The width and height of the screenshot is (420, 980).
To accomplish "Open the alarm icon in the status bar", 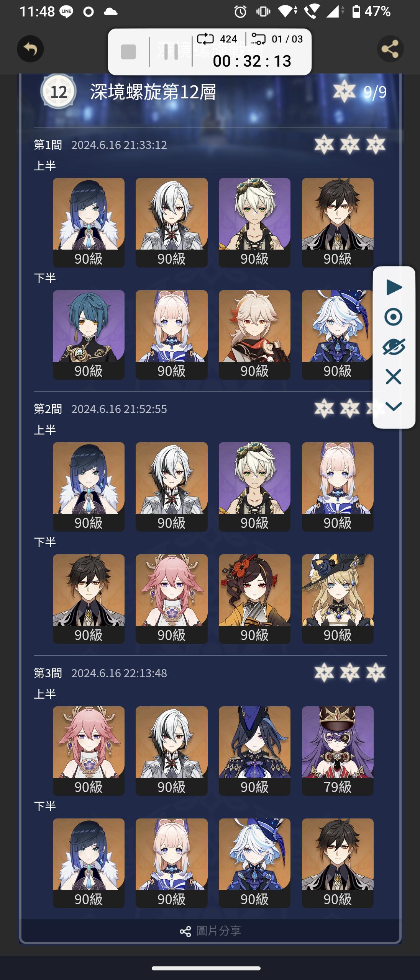I will point(240,12).
